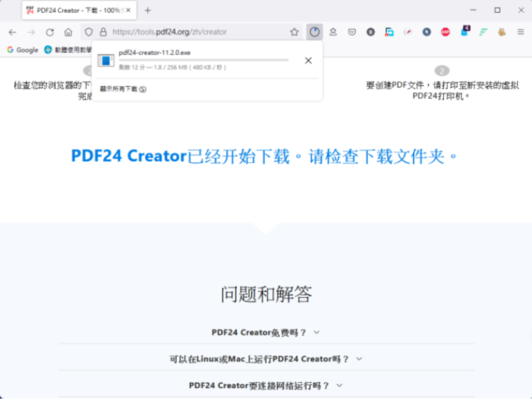Open the Google bookmark
The height and width of the screenshot is (400, 532).
[x=23, y=50]
